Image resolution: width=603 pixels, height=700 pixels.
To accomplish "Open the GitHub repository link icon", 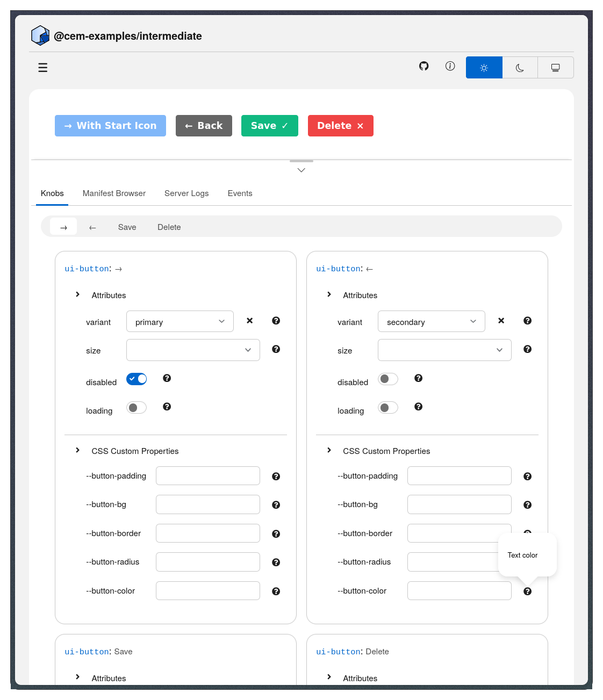I will click(x=423, y=66).
